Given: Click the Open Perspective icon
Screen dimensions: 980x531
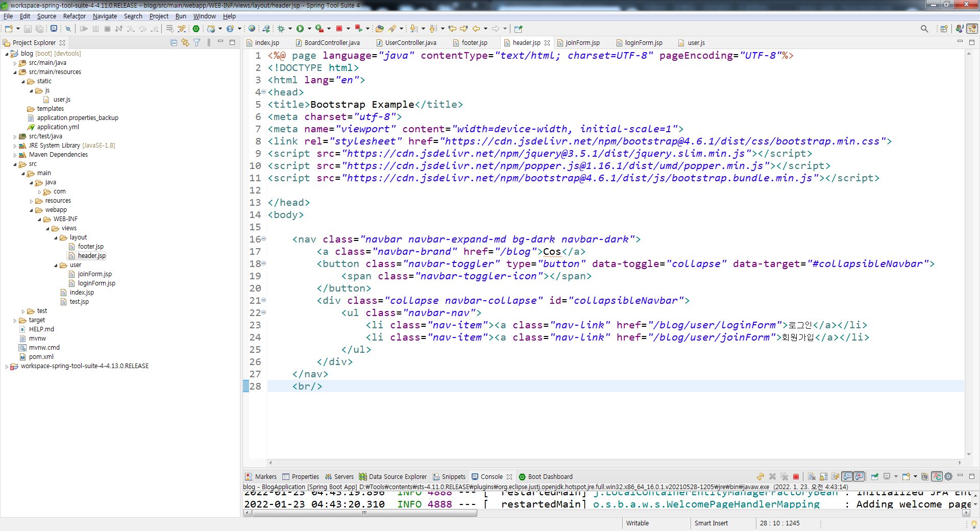Looking at the screenshot, I should pos(944,29).
